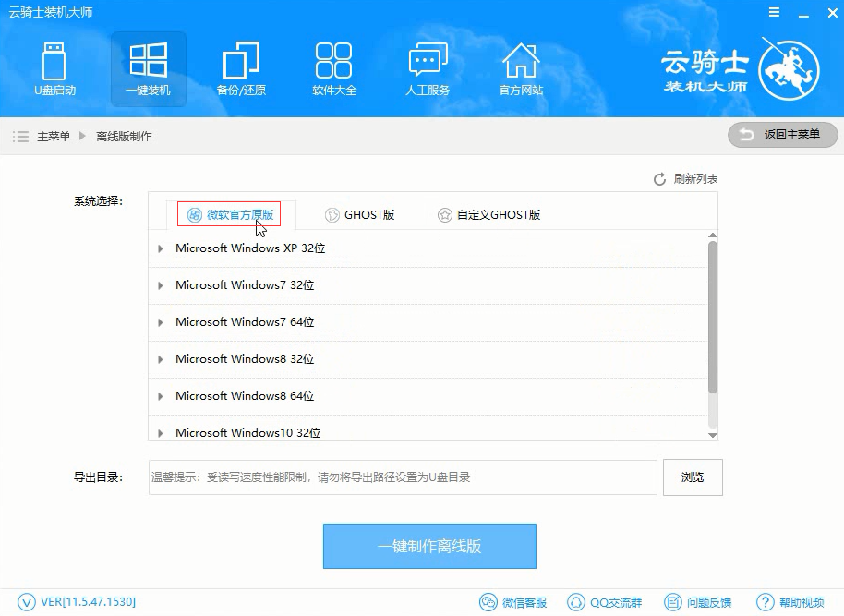Expand Microsoft Windows8 32位
Viewport: 844px width, 616px height.
[x=160, y=359]
